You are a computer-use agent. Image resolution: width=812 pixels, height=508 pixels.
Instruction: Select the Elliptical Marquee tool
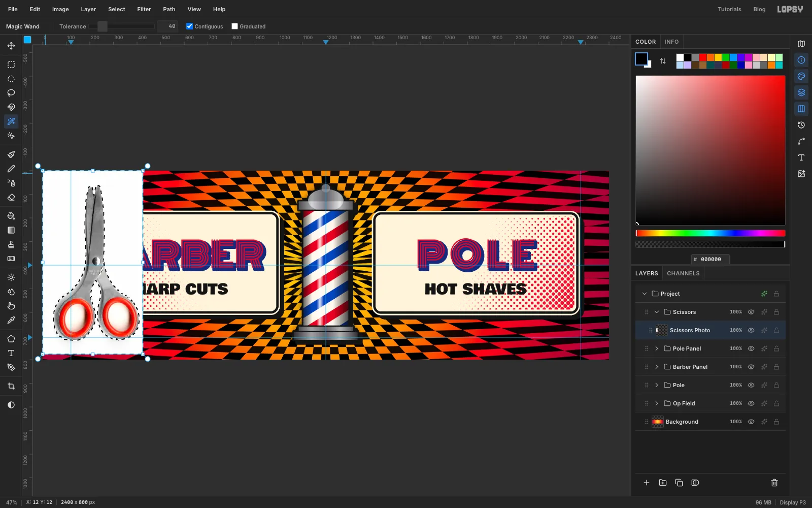(x=11, y=79)
